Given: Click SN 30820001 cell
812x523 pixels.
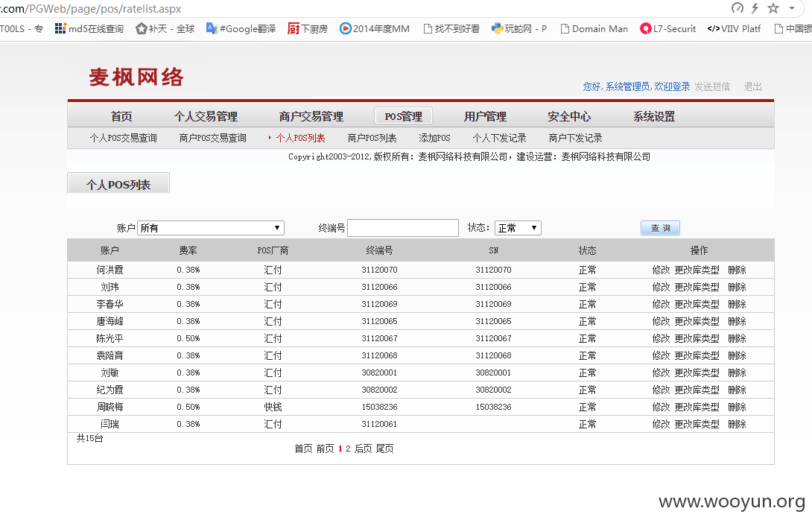Looking at the screenshot, I should point(493,373).
